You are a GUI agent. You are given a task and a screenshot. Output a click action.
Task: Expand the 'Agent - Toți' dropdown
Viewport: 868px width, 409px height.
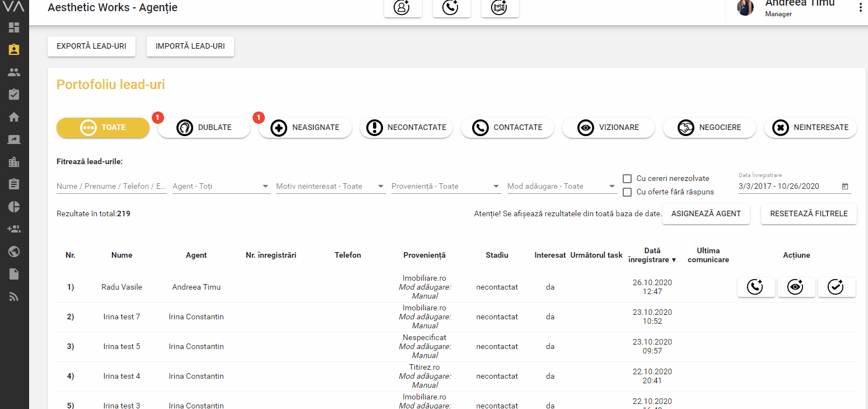(221, 186)
